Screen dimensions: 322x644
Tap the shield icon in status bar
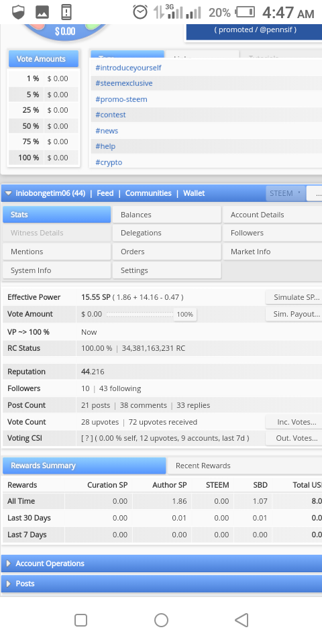17,12
